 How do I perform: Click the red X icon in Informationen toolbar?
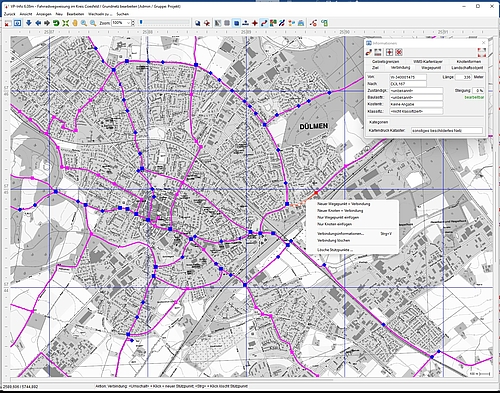tap(399, 52)
